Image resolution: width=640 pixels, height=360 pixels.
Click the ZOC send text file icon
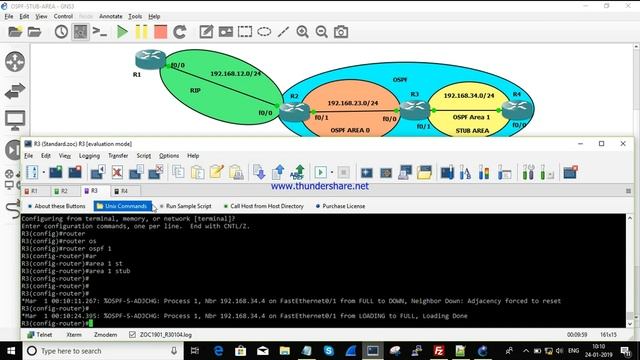tap(298, 172)
